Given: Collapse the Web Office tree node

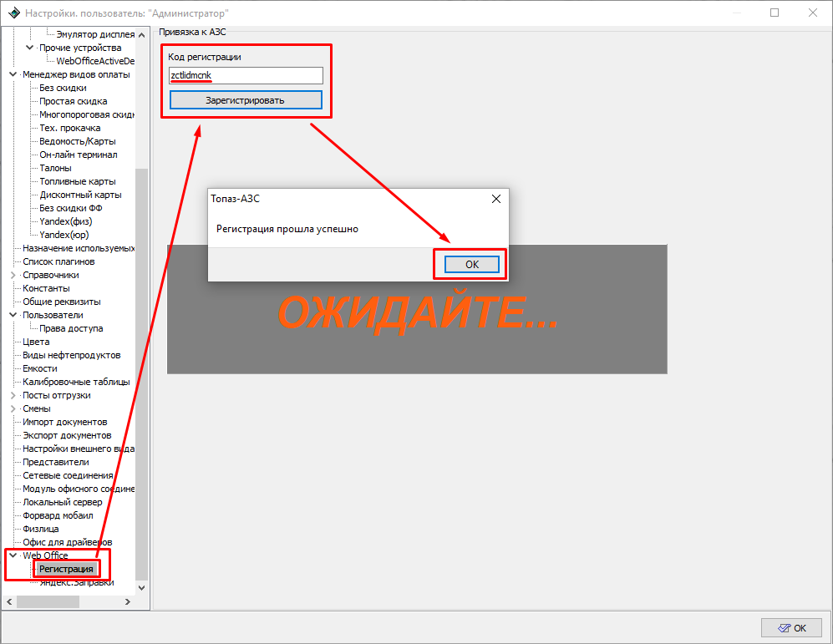Looking at the screenshot, I should click(13, 555).
